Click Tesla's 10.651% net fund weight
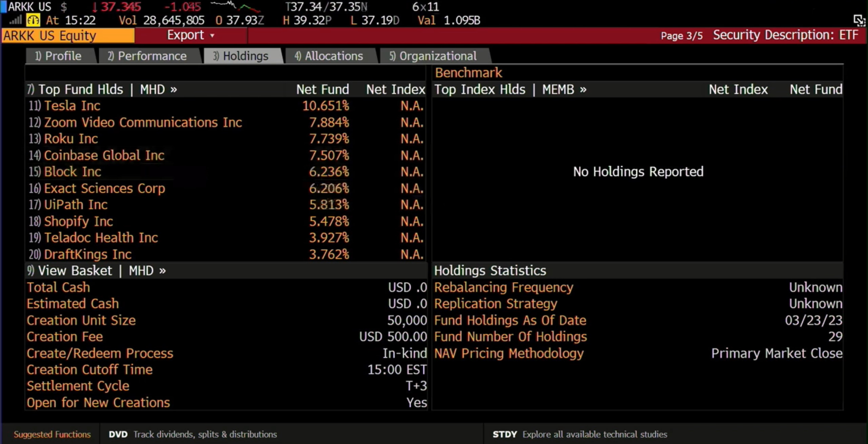This screenshot has height=444, width=868. tap(325, 105)
